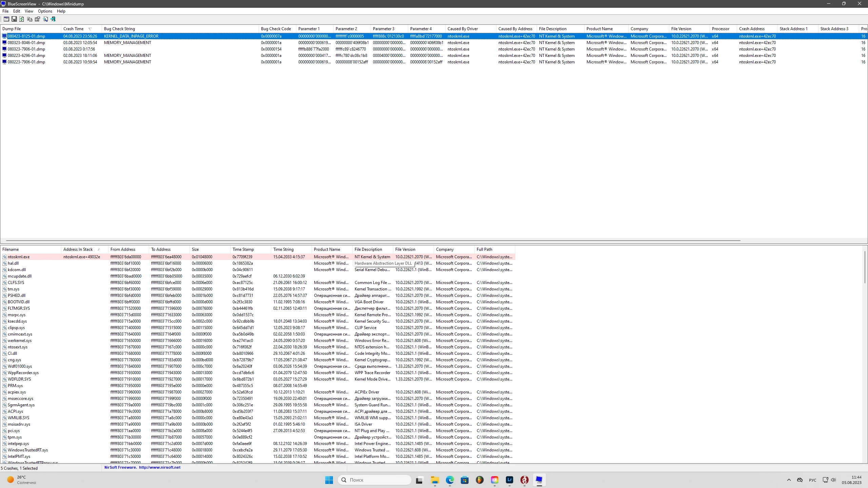This screenshot has width=868, height=488.
Task: Open the nirsoft.net link in status bar
Action: pyautogui.click(x=159, y=467)
